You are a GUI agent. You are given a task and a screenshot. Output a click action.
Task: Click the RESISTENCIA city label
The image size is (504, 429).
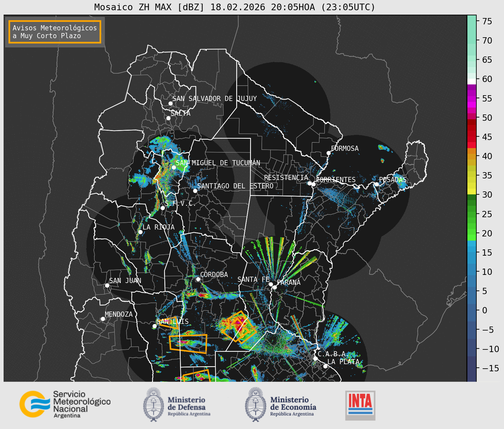(x=286, y=178)
